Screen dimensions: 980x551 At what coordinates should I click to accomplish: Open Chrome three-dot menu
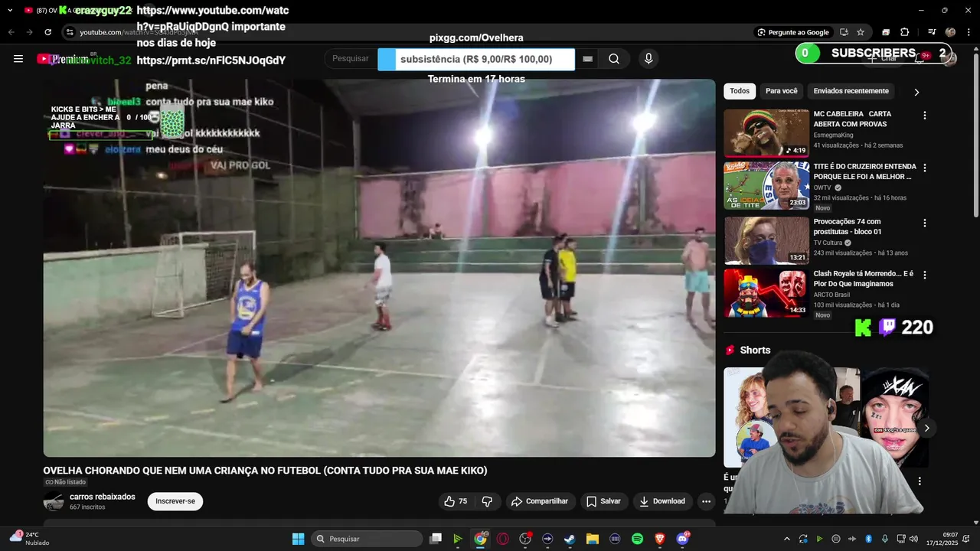[969, 32]
